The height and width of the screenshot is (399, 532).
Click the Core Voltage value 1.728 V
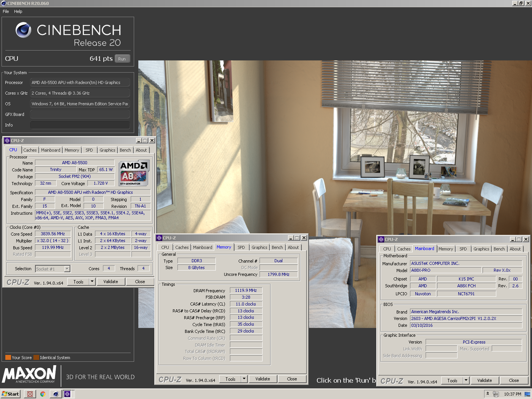tap(101, 183)
